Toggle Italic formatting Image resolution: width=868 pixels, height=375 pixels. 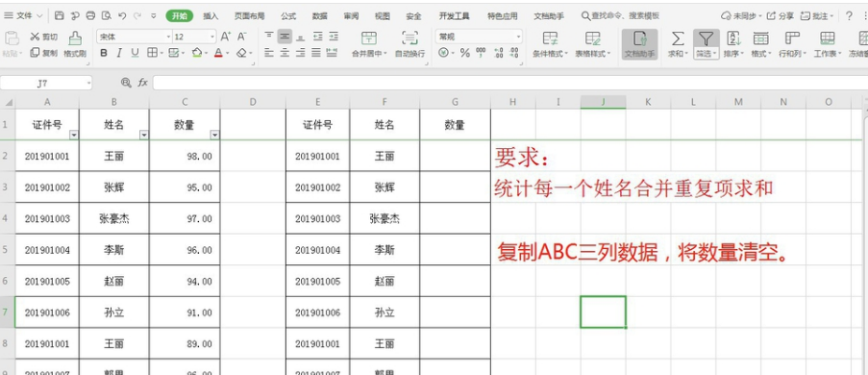118,53
